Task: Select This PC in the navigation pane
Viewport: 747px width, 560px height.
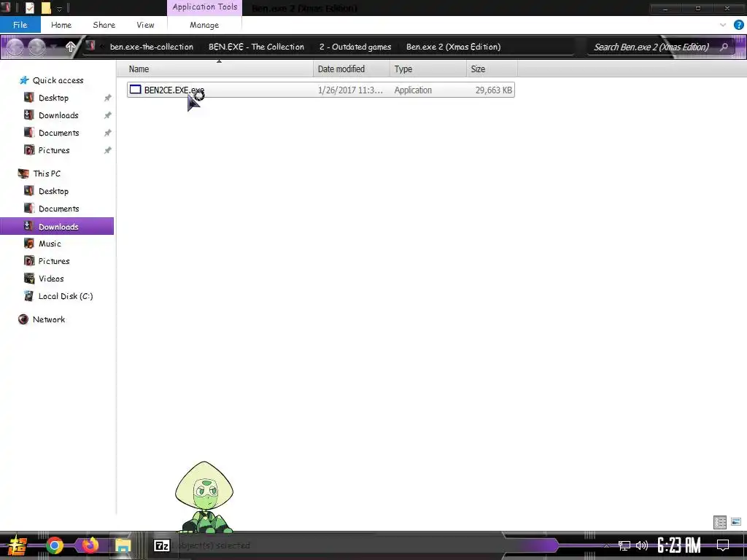Action: (x=47, y=174)
